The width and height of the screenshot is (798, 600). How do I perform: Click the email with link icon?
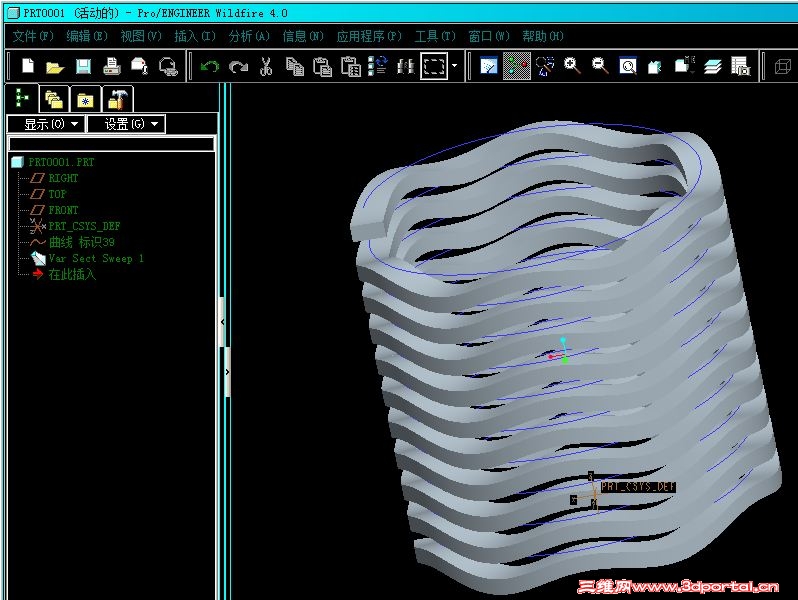coord(168,67)
